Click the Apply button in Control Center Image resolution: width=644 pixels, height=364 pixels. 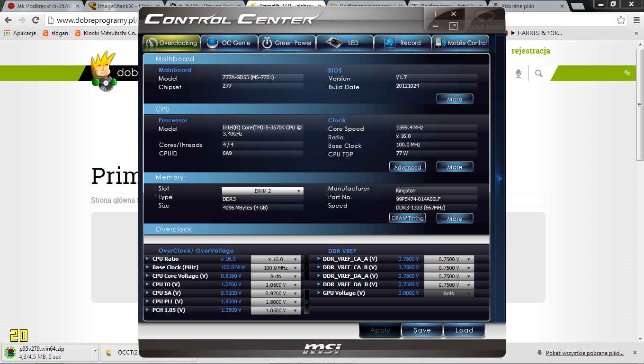point(380,330)
